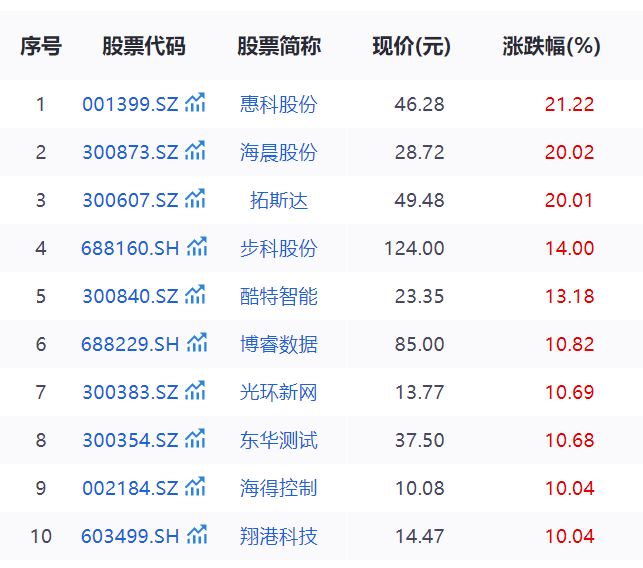
Task: Click row number 10 for 翔港科技
Action: (x=41, y=536)
